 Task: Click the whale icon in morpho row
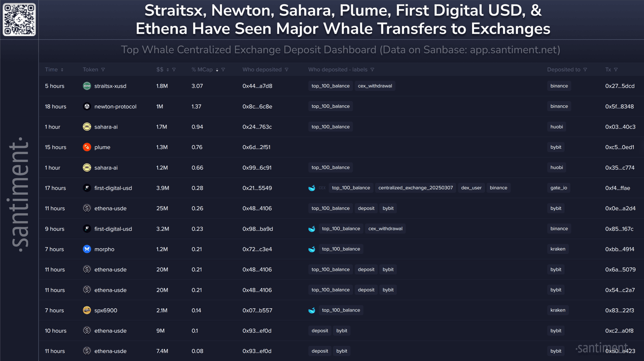(x=312, y=249)
